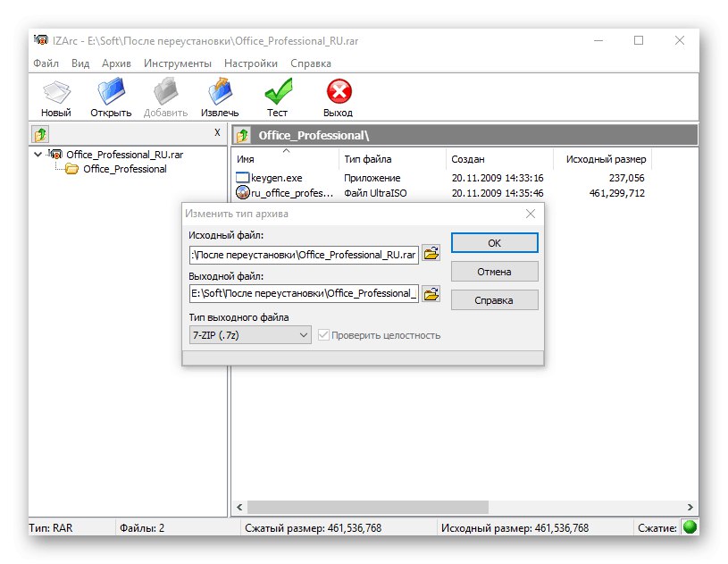Click Файлы: 2 in status bar

(x=142, y=528)
